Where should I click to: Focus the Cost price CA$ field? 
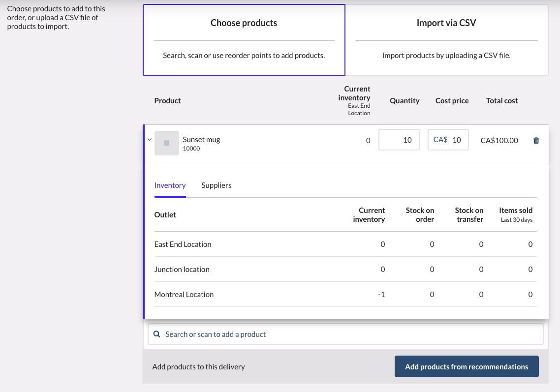pyautogui.click(x=456, y=140)
